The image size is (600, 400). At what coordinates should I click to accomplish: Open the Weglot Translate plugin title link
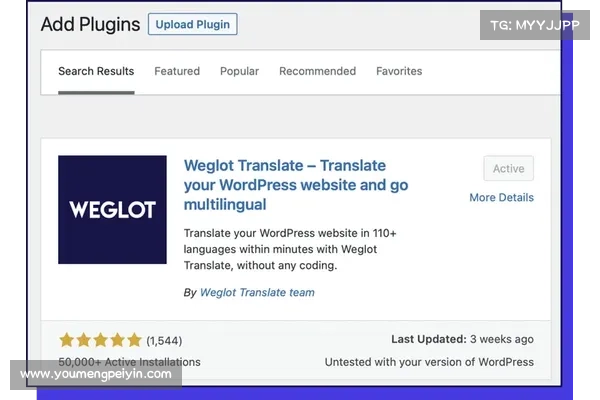296,185
